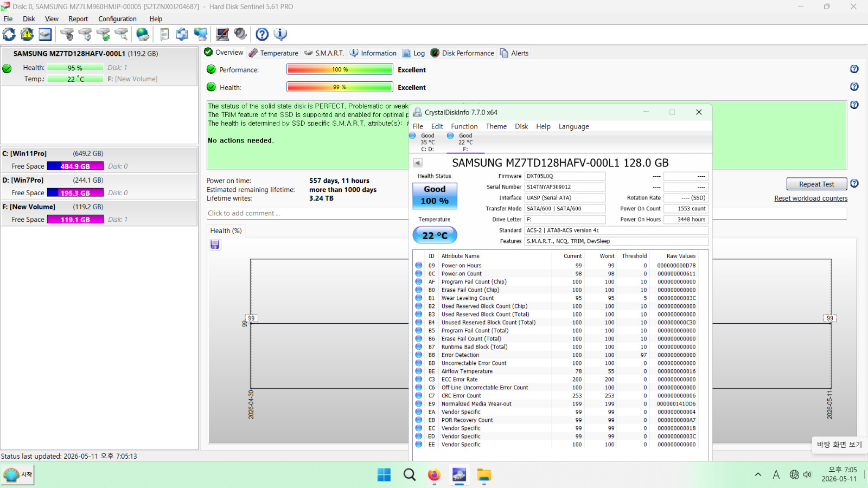868x488 pixels.
Task: Click the Serial Number field in CrystalDiskInfo
Action: 565,187
